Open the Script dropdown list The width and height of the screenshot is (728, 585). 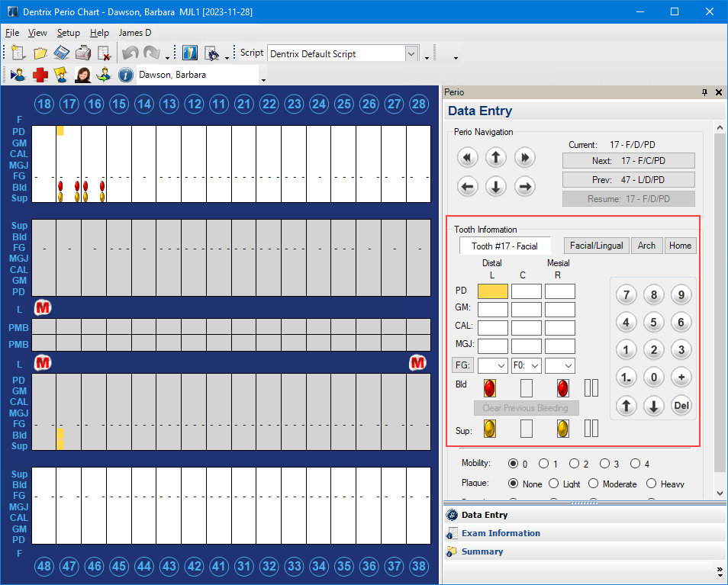pyautogui.click(x=411, y=53)
